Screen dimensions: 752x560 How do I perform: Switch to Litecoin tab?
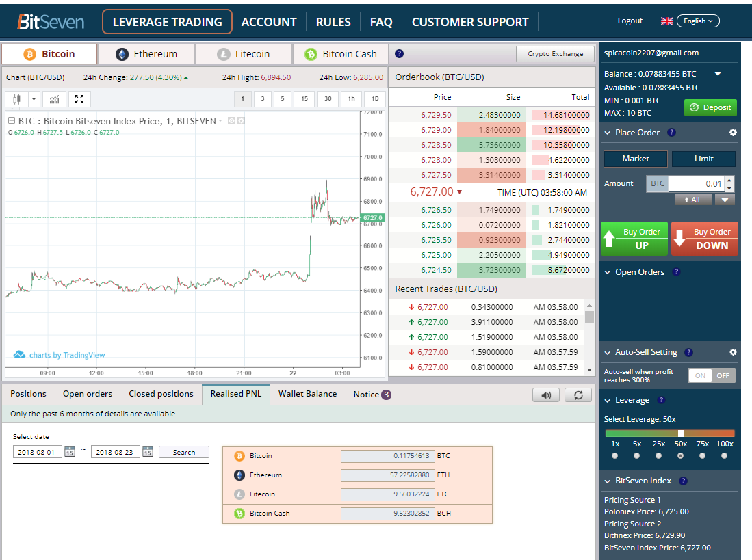coord(244,54)
